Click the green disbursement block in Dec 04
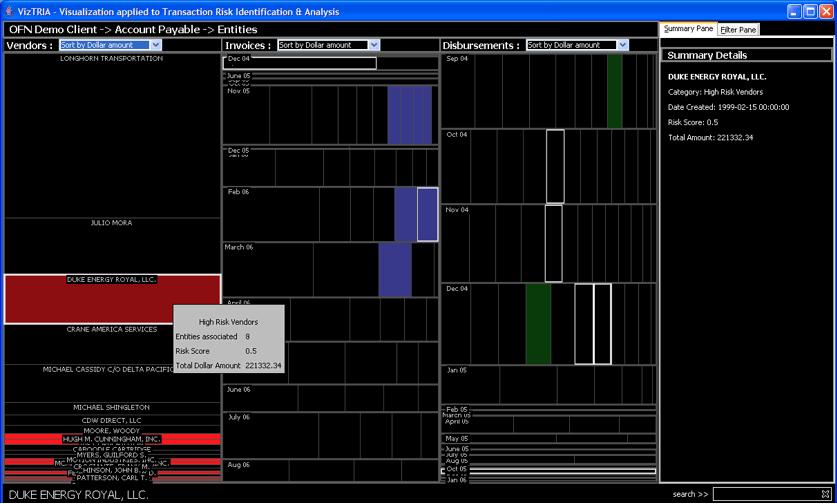Viewport: 837px width, 504px height. click(x=538, y=324)
